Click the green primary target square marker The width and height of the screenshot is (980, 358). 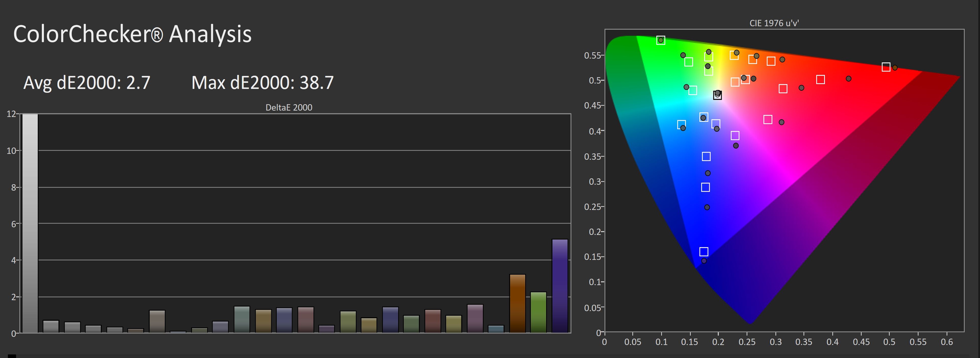(661, 40)
